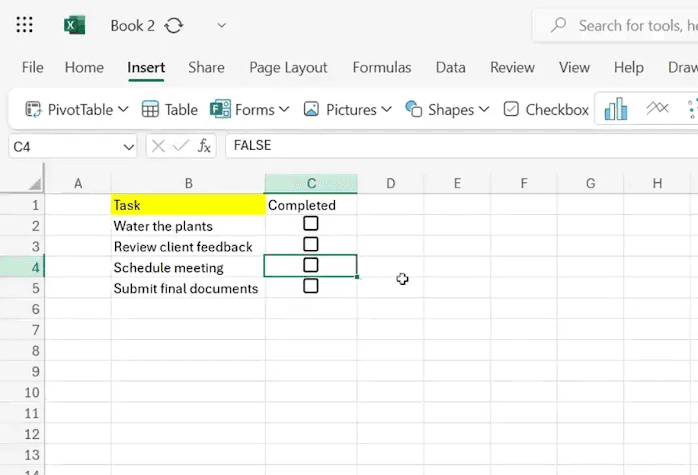Screen dimensions: 698x475
Task: Select the Submit final documents cell
Action: pyautogui.click(x=188, y=288)
